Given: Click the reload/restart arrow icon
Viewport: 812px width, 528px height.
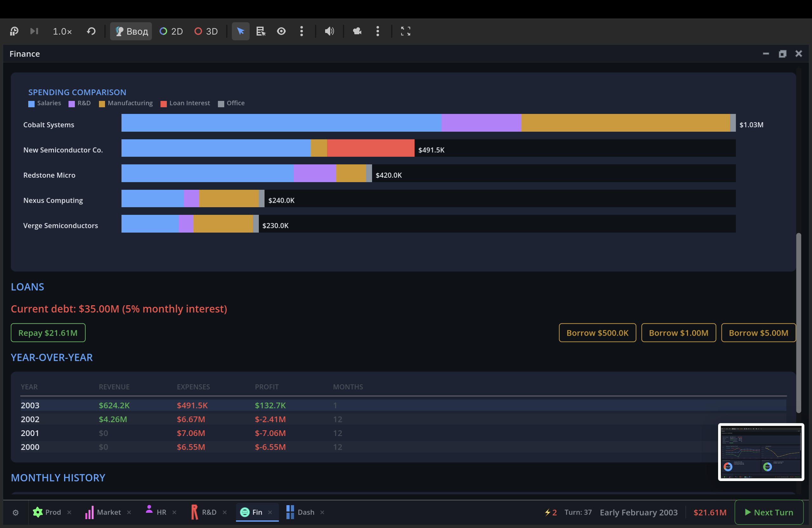Looking at the screenshot, I should (x=91, y=31).
